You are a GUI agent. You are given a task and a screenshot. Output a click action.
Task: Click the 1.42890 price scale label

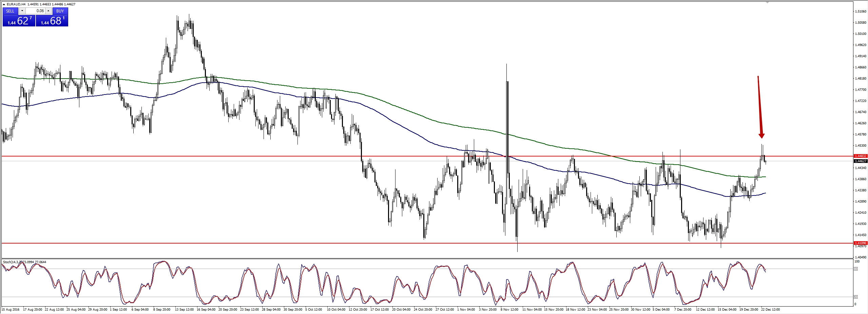click(861, 202)
